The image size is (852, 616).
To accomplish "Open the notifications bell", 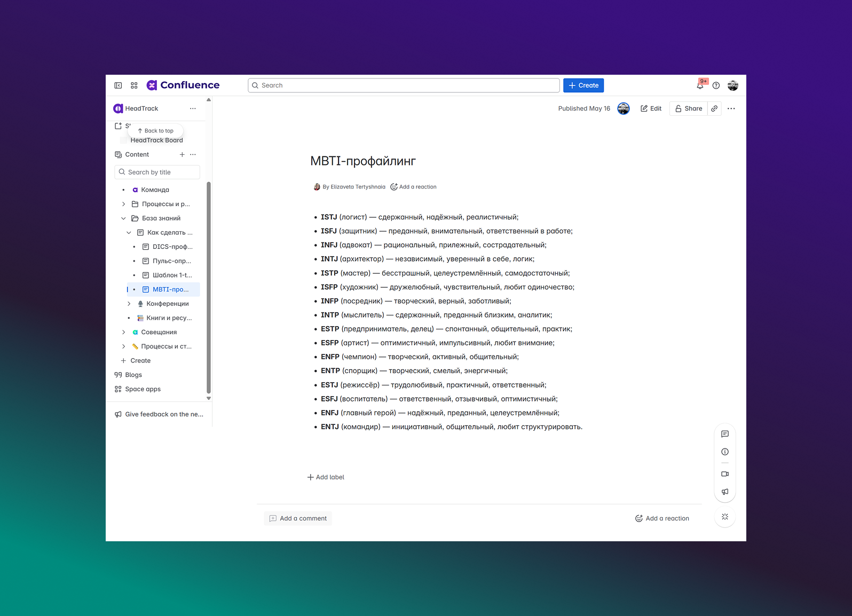I will [700, 85].
